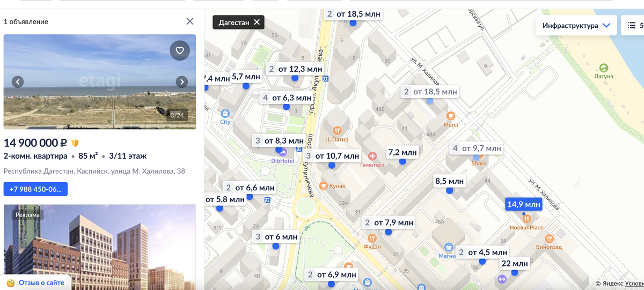Open the advertised building image
This screenshot has height=290, width=644.
[100, 247]
